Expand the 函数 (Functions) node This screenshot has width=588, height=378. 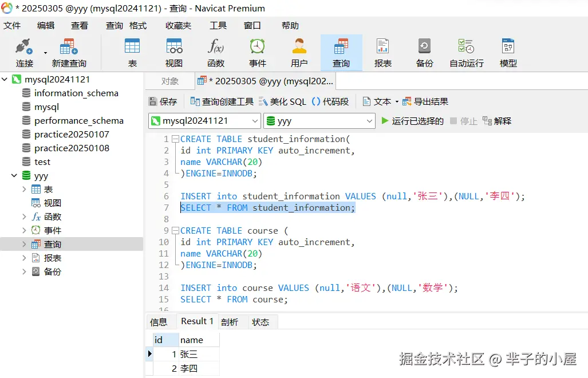[24, 216]
